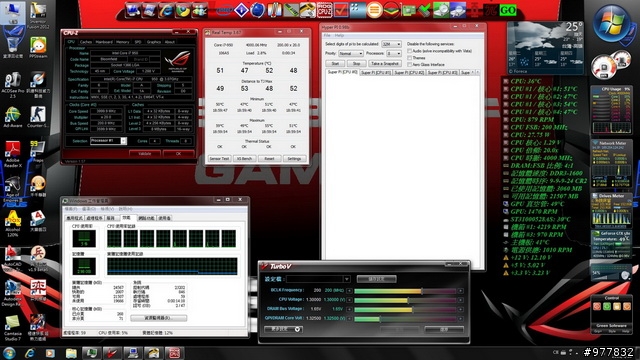Screen dimensions: 640x360
Task: Open the TurboV profile dropdown
Action: [x=318, y=279]
